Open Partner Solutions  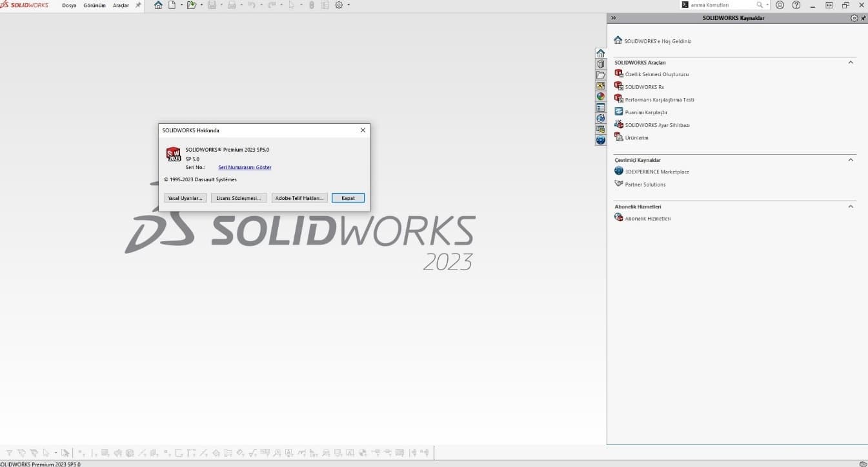645,184
